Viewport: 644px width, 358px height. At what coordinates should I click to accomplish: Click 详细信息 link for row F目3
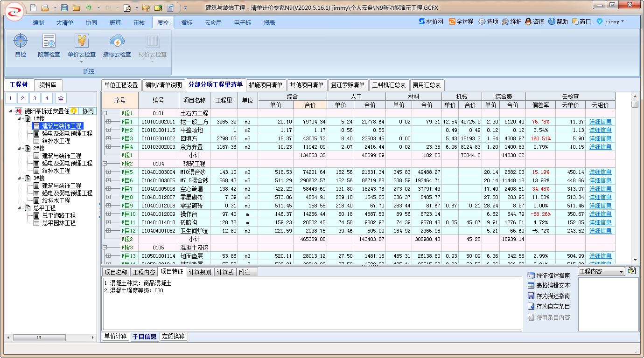tap(600, 138)
